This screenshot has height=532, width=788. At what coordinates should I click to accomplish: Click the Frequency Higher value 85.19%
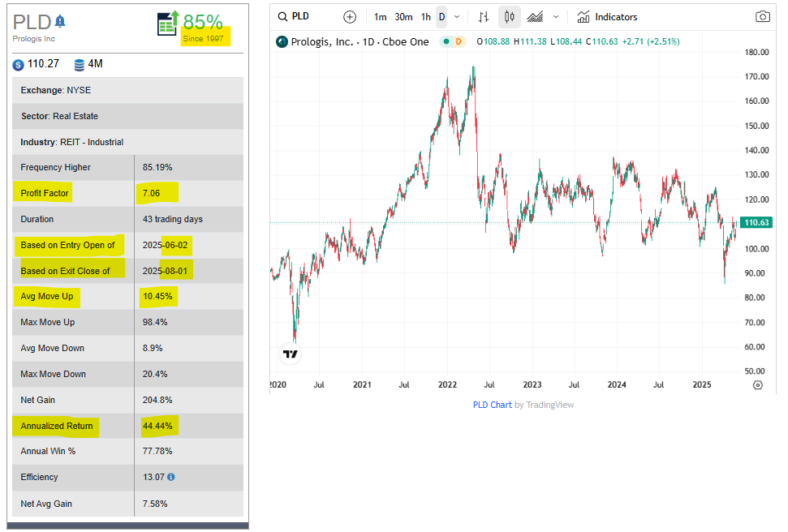click(x=157, y=167)
